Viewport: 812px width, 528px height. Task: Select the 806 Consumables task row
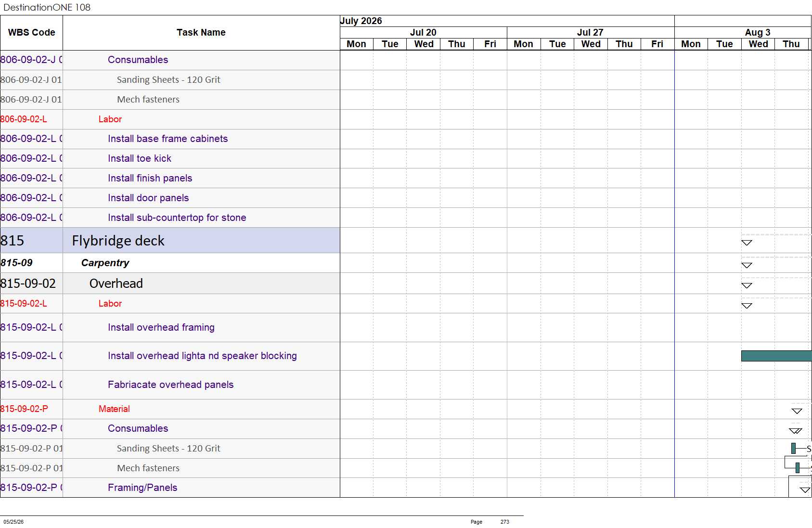tap(170, 60)
